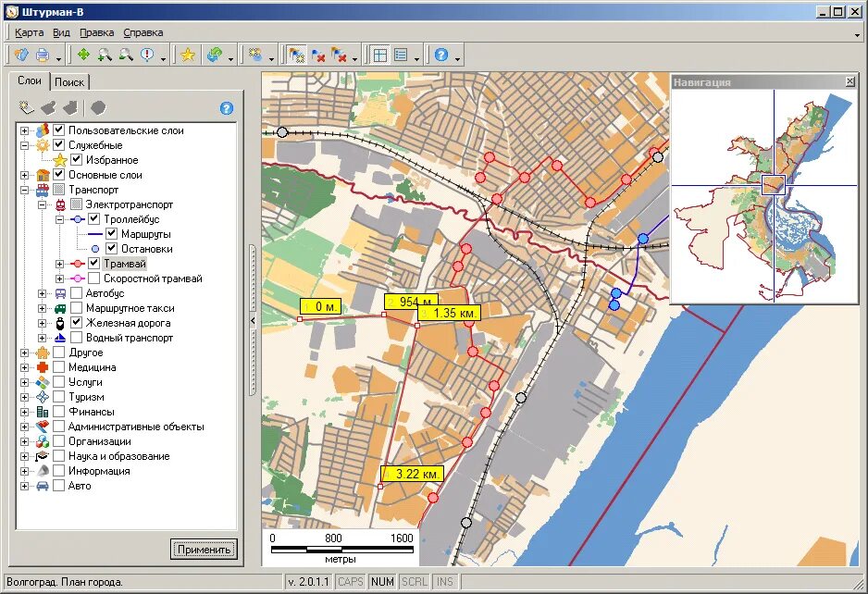
Task: Select the Административные объекты tree label
Action: pos(136,427)
